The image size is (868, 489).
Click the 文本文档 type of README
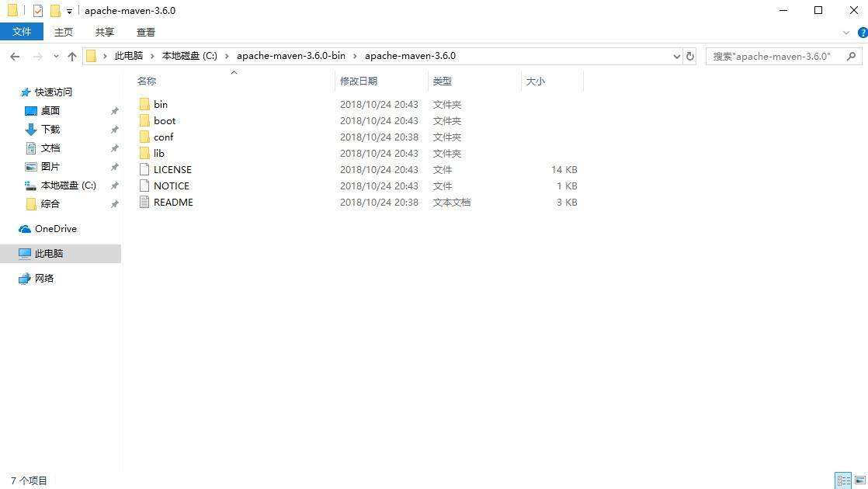point(452,202)
